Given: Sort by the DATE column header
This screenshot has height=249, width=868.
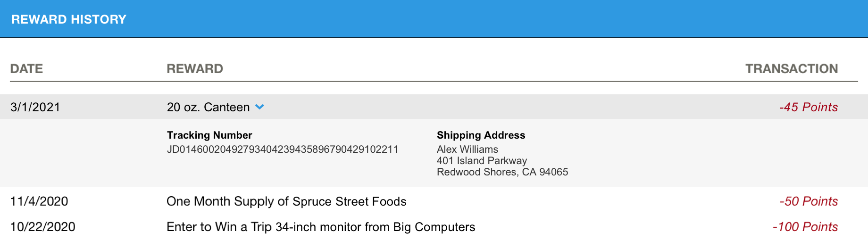Looking at the screenshot, I should 26,69.
